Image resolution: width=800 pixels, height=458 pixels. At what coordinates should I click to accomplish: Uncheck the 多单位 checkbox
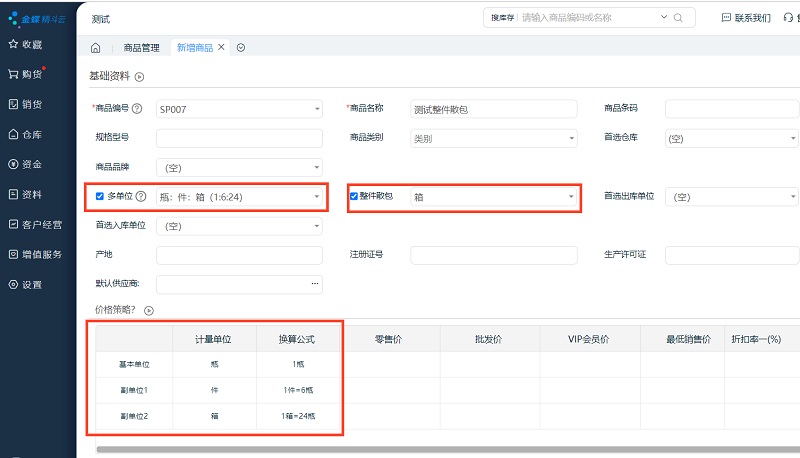coord(100,197)
